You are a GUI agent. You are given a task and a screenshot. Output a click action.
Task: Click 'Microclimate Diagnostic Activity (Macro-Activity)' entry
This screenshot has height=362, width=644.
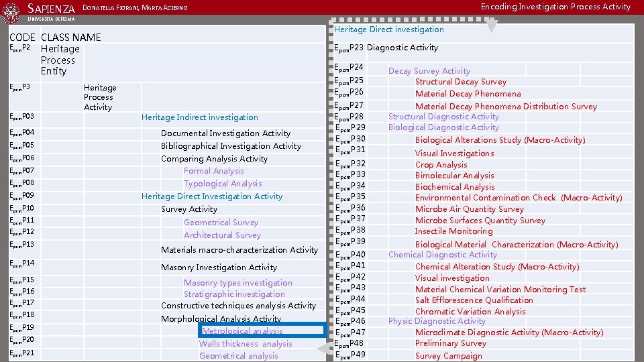tap(509, 333)
